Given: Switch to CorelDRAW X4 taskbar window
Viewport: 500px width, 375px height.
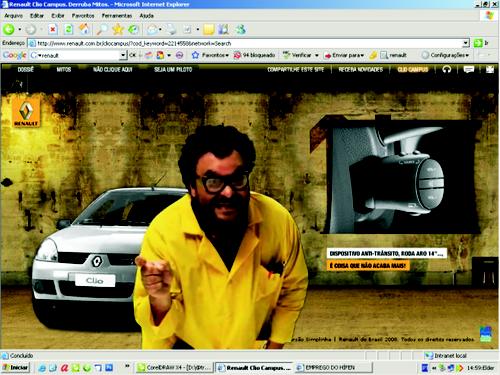Looking at the screenshot, I should (175, 368).
